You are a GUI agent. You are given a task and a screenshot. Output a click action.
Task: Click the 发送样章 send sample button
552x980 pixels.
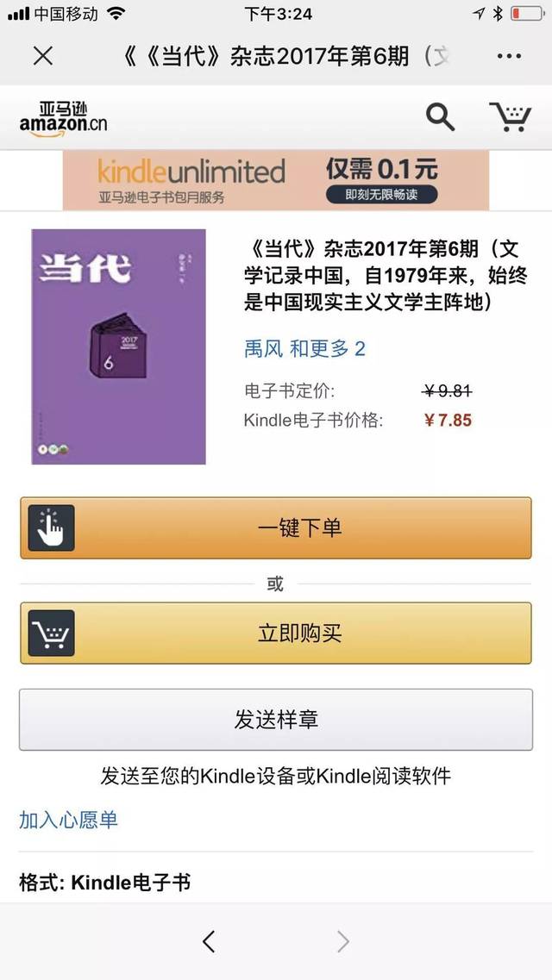pos(276,720)
